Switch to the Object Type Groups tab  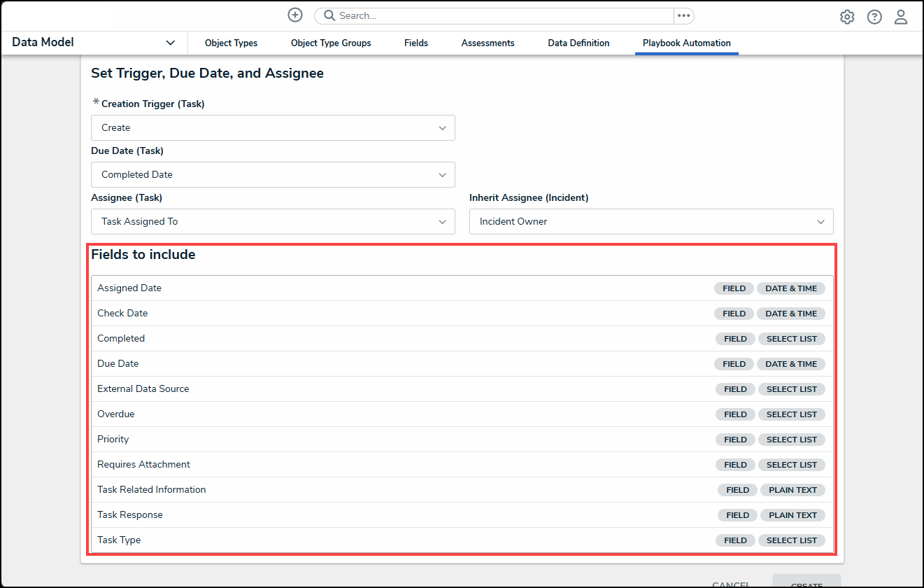331,43
